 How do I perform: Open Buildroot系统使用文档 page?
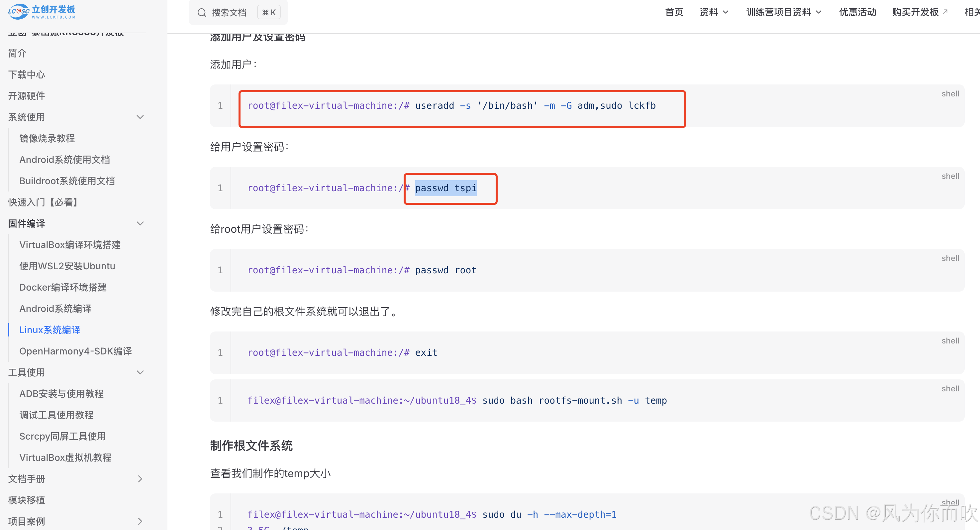67,181
